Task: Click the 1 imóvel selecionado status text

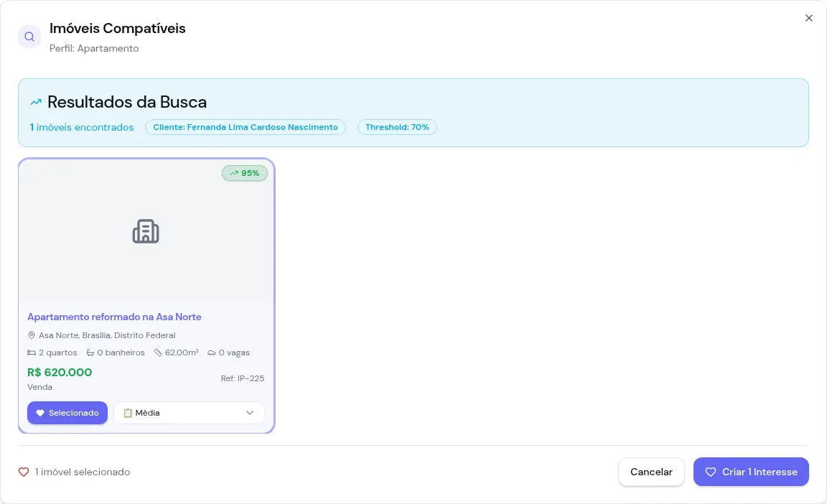Action: (x=83, y=472)
